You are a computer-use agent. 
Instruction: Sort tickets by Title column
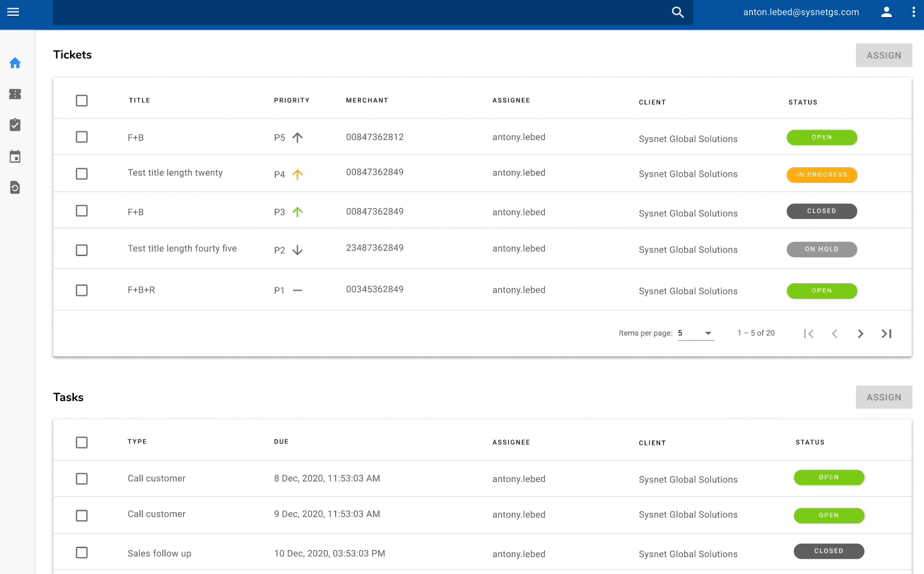point(139,100)
